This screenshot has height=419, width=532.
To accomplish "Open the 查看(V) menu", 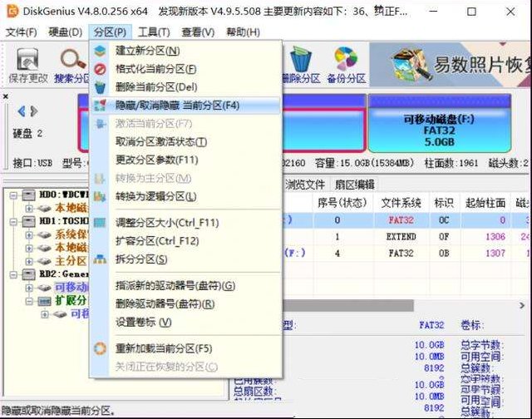I will 198,32.
